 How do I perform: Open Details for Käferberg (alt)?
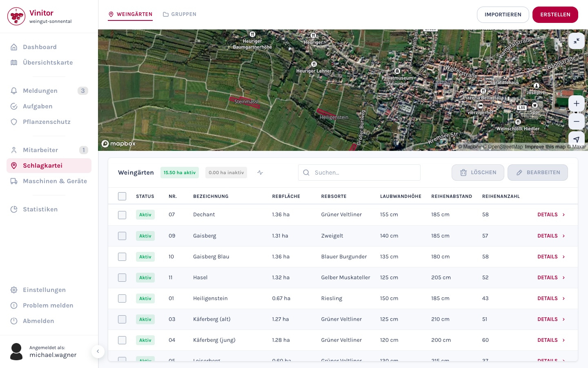tap(551, 319)
